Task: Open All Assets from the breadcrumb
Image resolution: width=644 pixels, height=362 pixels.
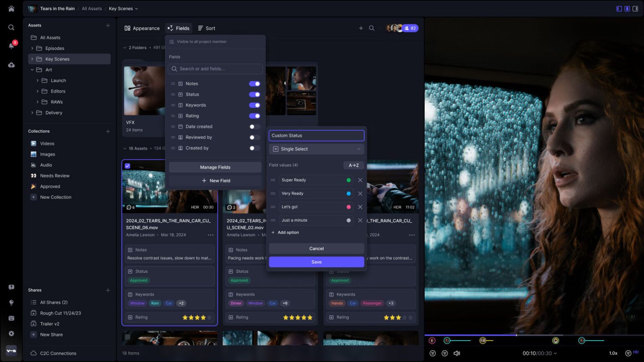Action: [x=92, y=8]
